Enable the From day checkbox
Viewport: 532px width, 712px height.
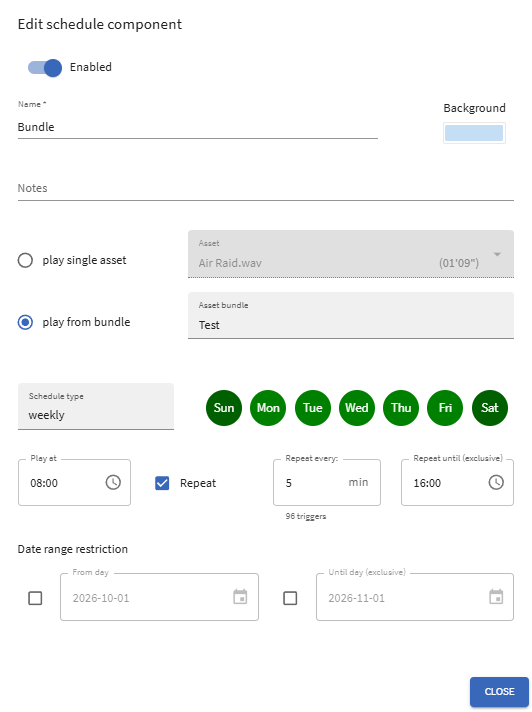tap(35, 598)
